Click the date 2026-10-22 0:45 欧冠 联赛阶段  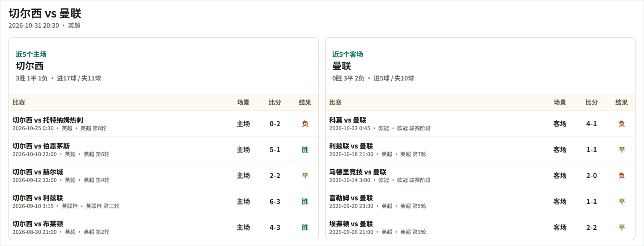[380, 128]
